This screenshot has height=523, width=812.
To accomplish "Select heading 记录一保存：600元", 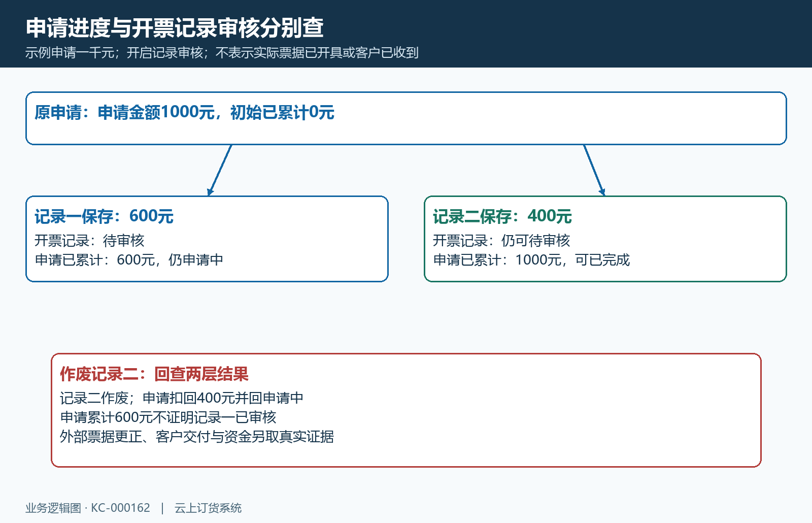I will (104, 216).
